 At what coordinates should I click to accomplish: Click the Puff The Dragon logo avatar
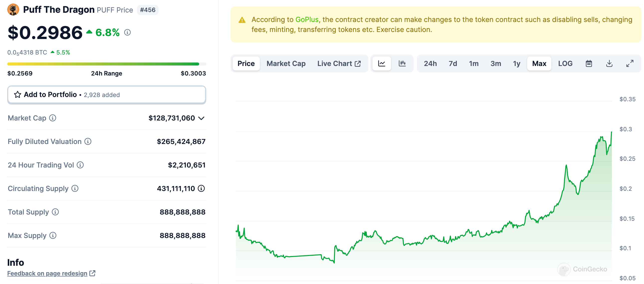pos(13,9)
